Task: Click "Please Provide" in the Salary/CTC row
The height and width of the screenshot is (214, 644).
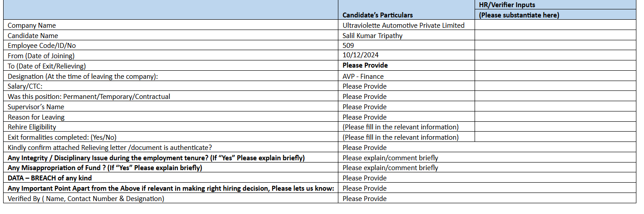Action: [x=364, y=86]
